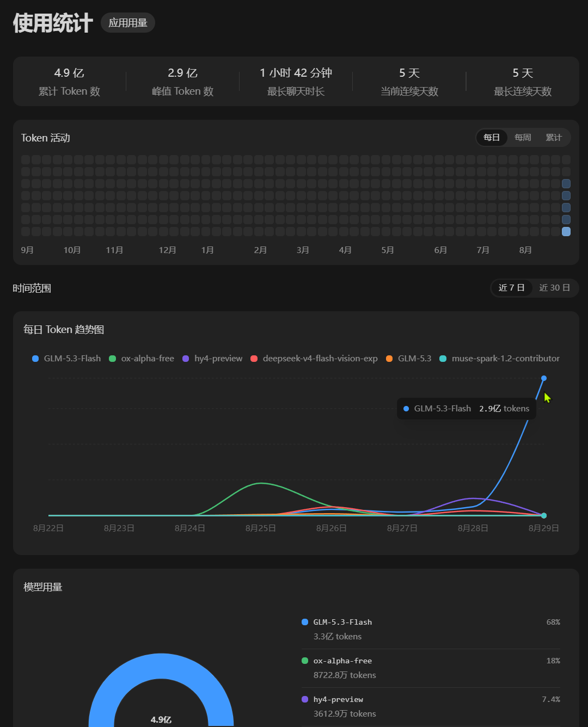Toggle deepseek-v4-flash-vision-exp red legend dot
Screen dimensions: 588x727
coord(254,359)
